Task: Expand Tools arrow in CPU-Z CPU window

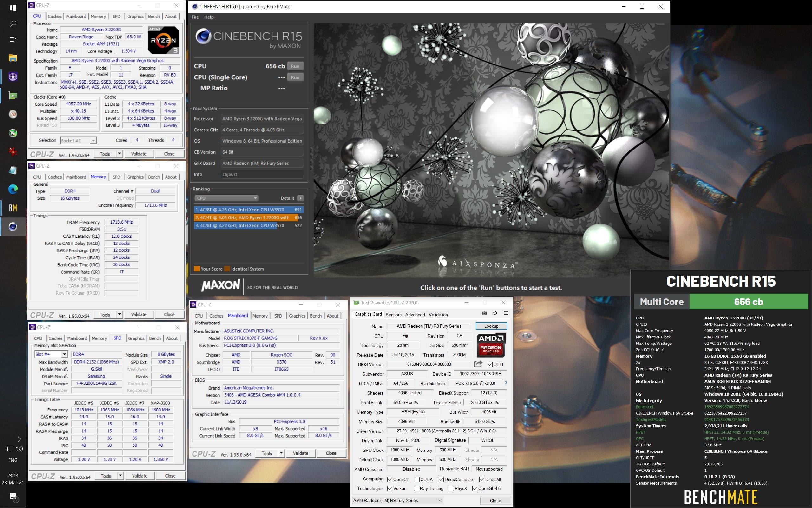Action: pyautogui.click(x=119, y=154)
